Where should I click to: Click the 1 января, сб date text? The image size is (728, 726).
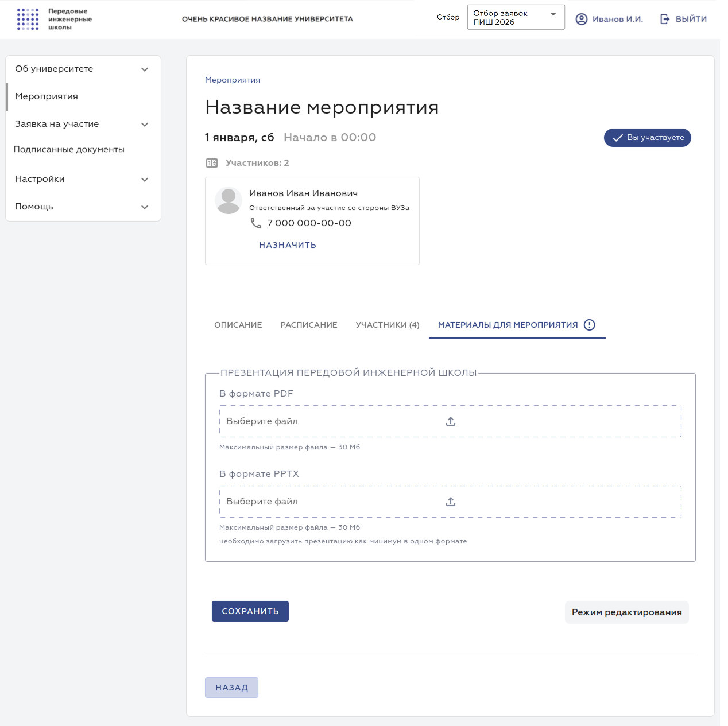tap(239, 138)
